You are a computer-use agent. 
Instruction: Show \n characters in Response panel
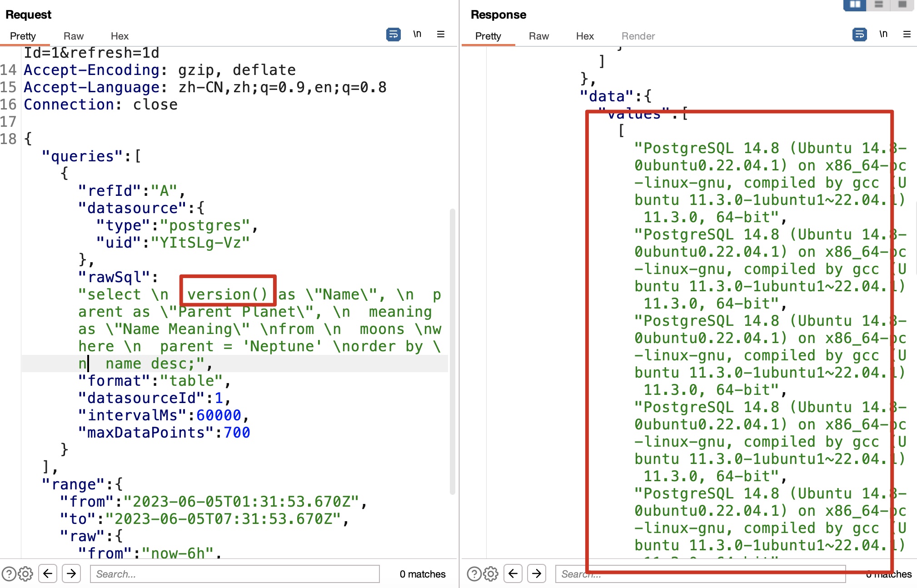pos(883,35)
